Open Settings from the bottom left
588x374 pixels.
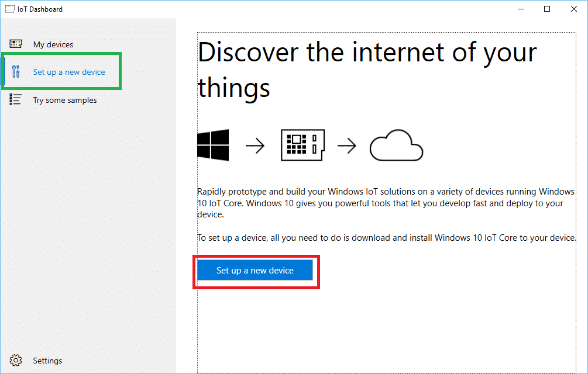point(47,360)
